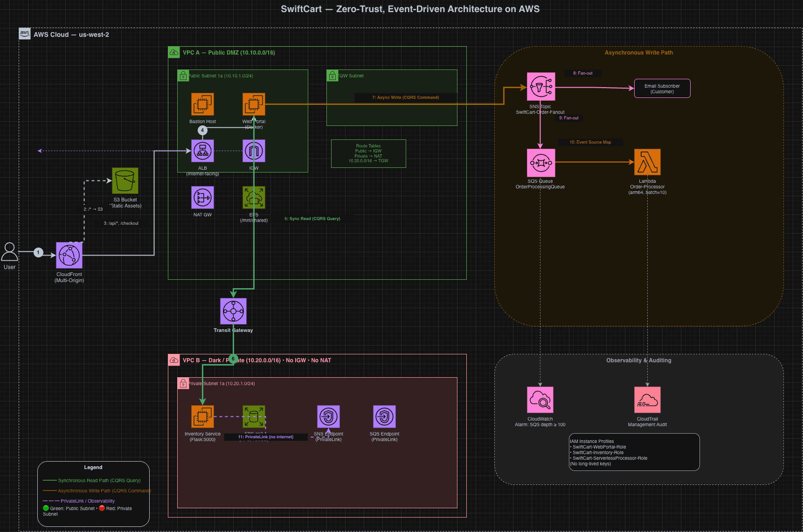The image size is (803, 532).
Task: Select the '8: Fan-out' edge label
Action: (583, 73)
